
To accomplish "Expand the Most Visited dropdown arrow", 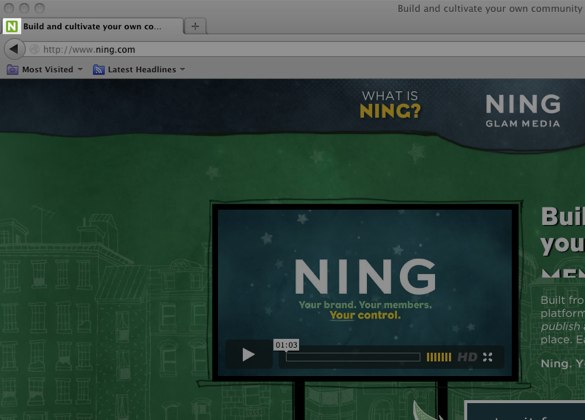I will pos(80,69).
